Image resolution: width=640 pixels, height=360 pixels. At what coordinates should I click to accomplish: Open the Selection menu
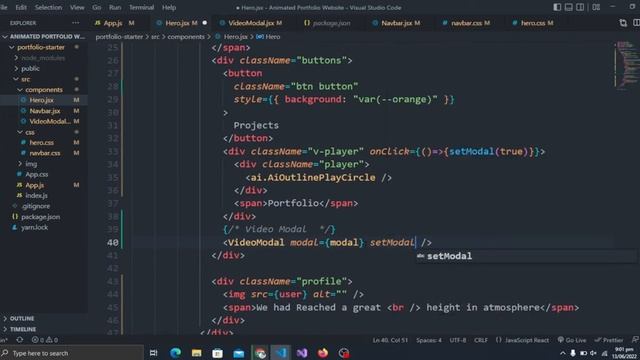tap(48, 7)
